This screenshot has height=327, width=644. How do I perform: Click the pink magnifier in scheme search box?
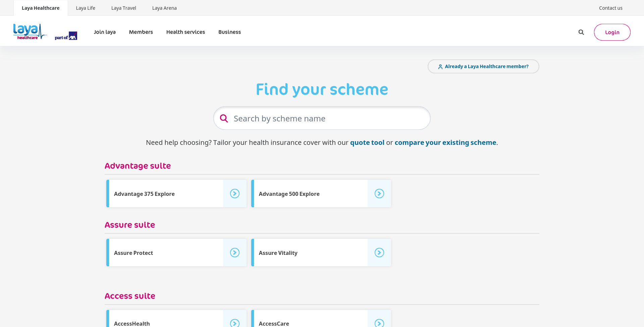224,118
